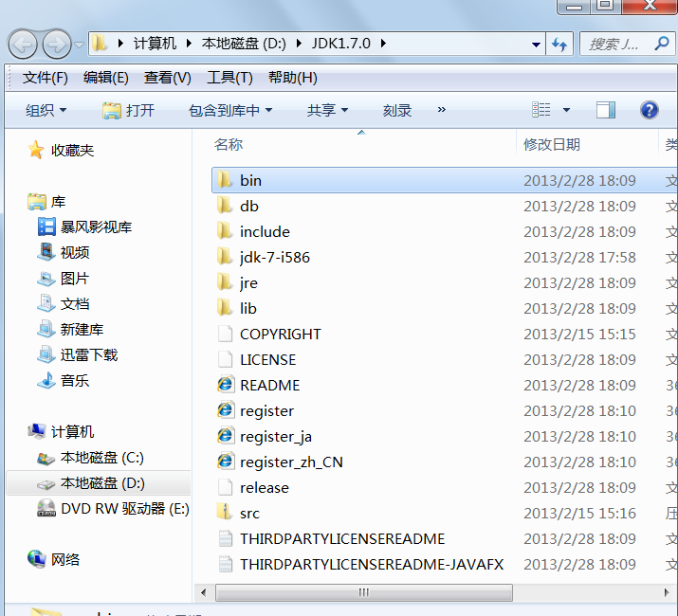
Task: Open help with the blue question mark
Action: pyautogui.click(x=649, y=110)
